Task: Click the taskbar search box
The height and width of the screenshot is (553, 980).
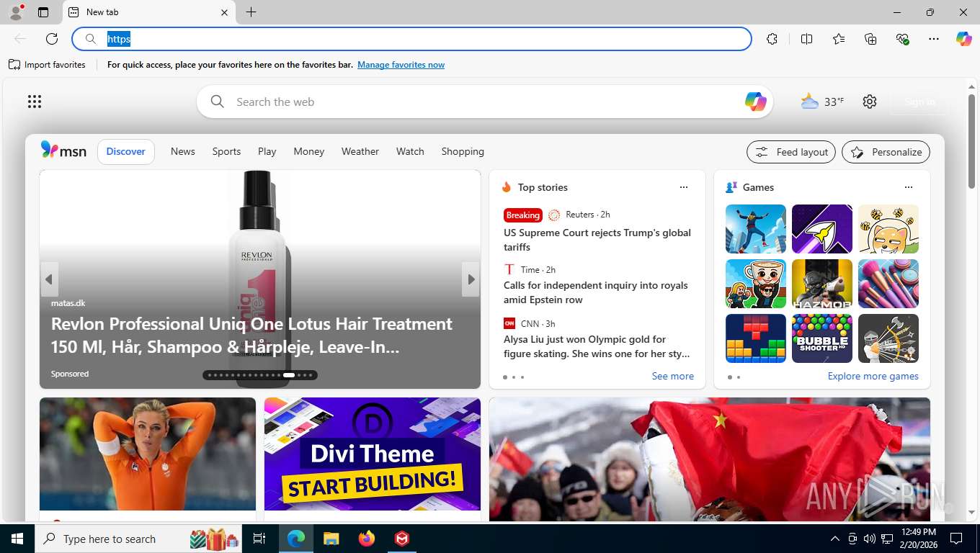Action: point(140,539)
